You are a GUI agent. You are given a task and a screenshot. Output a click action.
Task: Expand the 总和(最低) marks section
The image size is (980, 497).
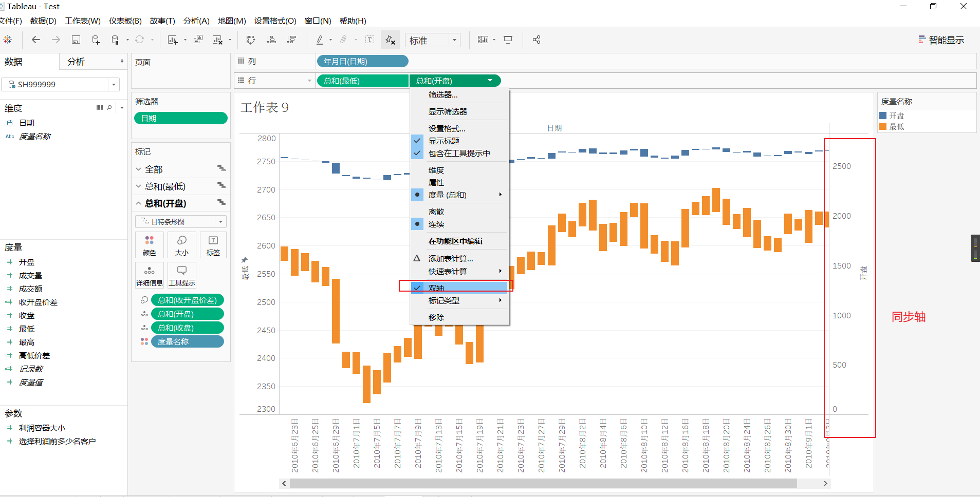coord(138,186)
